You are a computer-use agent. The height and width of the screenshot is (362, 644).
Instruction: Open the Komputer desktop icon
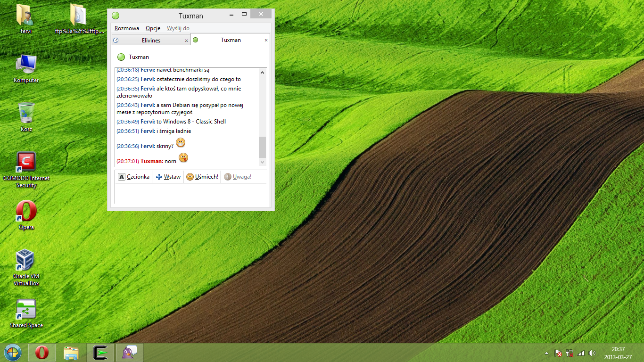pyautogui.click(x=26, y=65)
